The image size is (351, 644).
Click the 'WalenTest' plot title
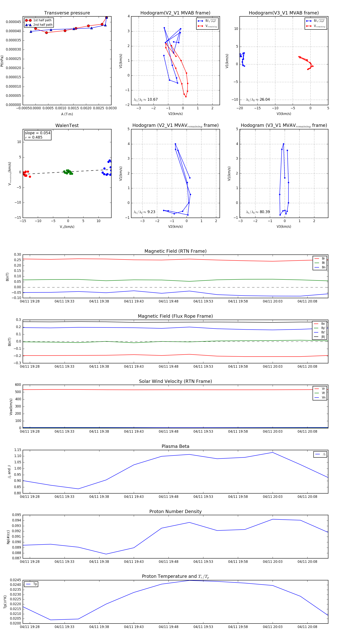[x=67, y=125]
